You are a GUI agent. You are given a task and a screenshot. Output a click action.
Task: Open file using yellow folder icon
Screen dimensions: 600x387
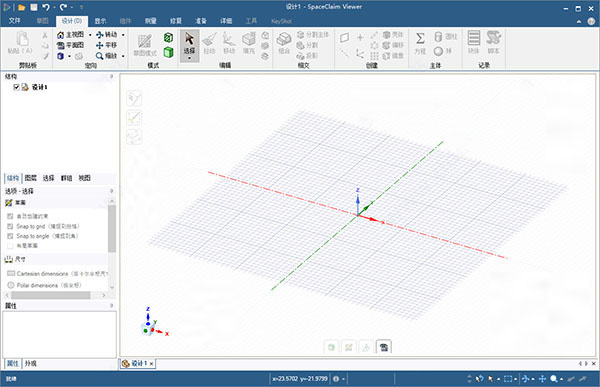21,7
